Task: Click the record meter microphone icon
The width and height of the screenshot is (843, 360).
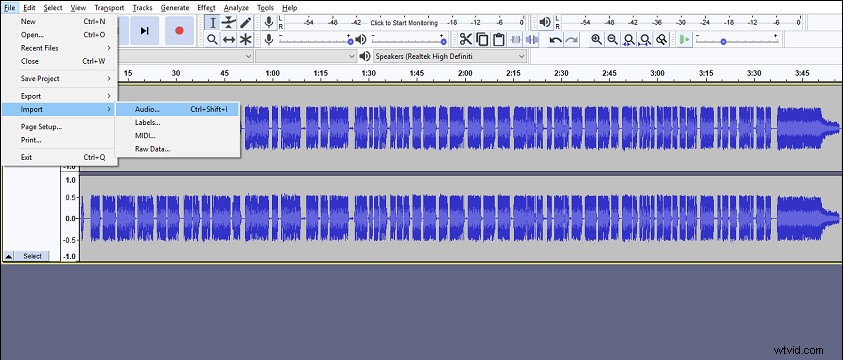Action: [269, 23]
